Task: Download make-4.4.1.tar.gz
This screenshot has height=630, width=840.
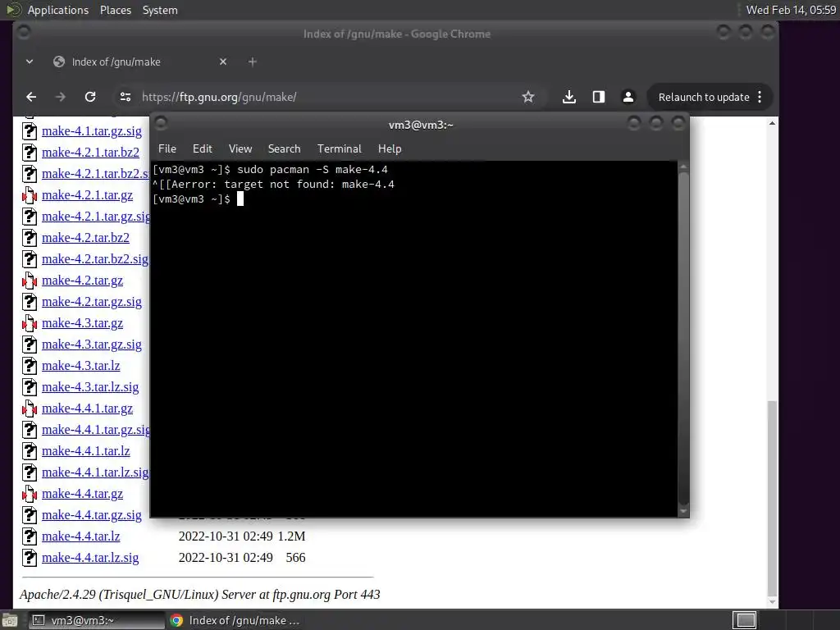Action: coord(87,409)
